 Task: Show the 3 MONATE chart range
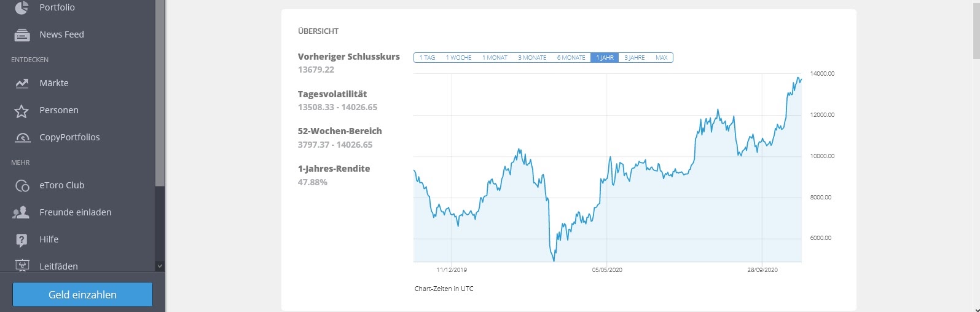pos(532,58)
